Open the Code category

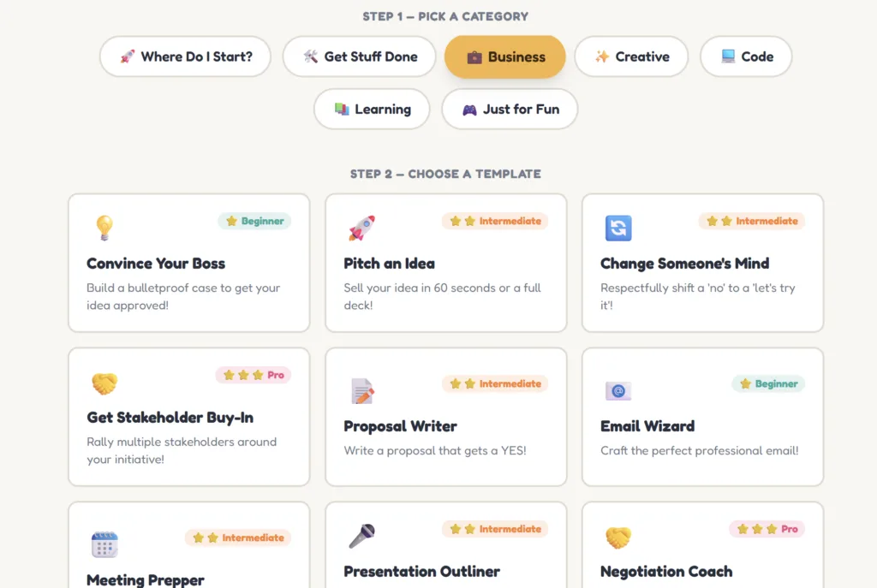pyautogui.click(x=746, y=56)
